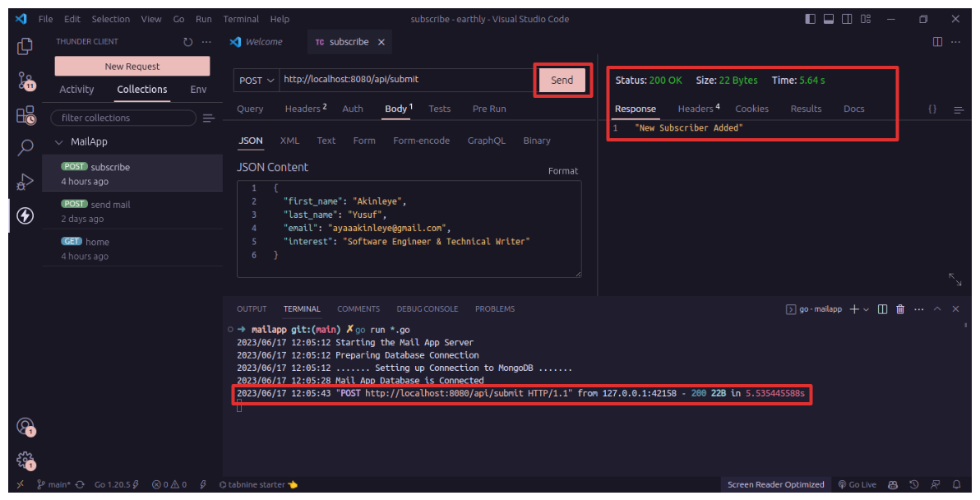Toggle primary sidebar layout button
This screenshot has width=980, height=500.
point(811,19)
